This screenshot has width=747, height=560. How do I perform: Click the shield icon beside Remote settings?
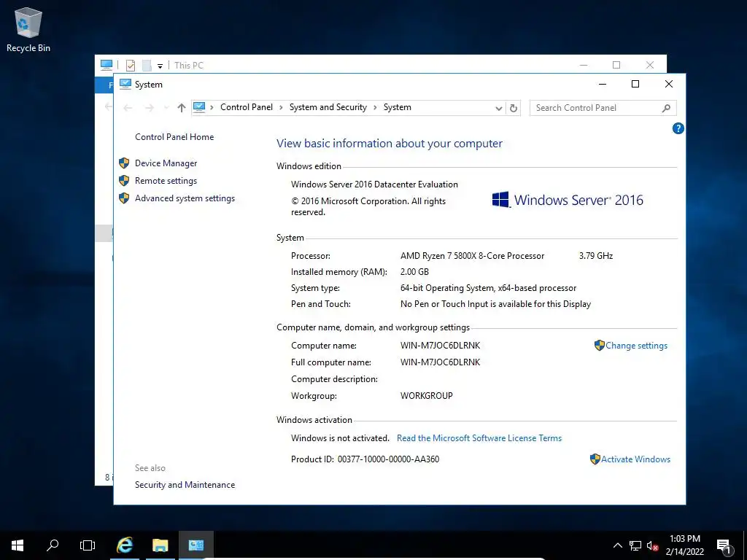pyautogui.click(x=124, y=181)
